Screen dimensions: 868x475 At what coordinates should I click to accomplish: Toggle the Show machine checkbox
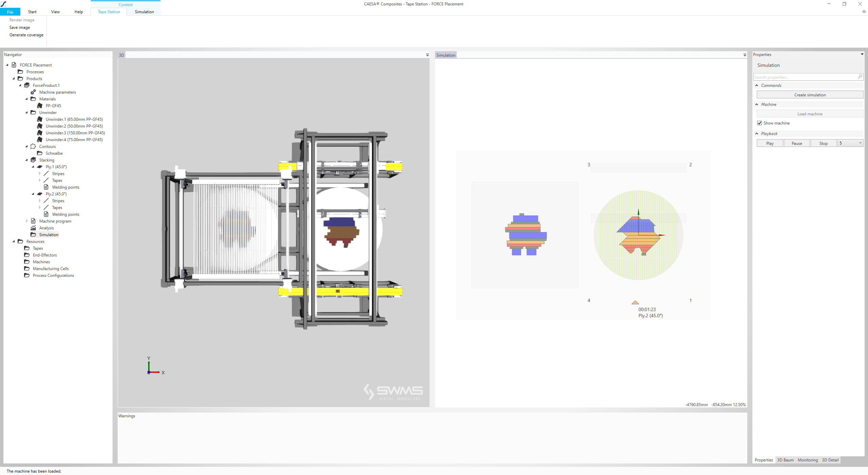[x=759, y=123]
